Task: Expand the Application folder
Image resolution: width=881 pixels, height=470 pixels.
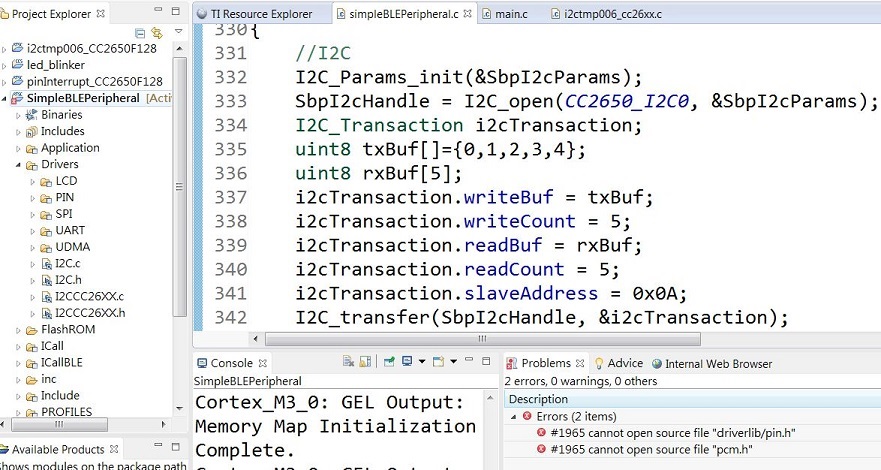Action: (x=19, y=149)
